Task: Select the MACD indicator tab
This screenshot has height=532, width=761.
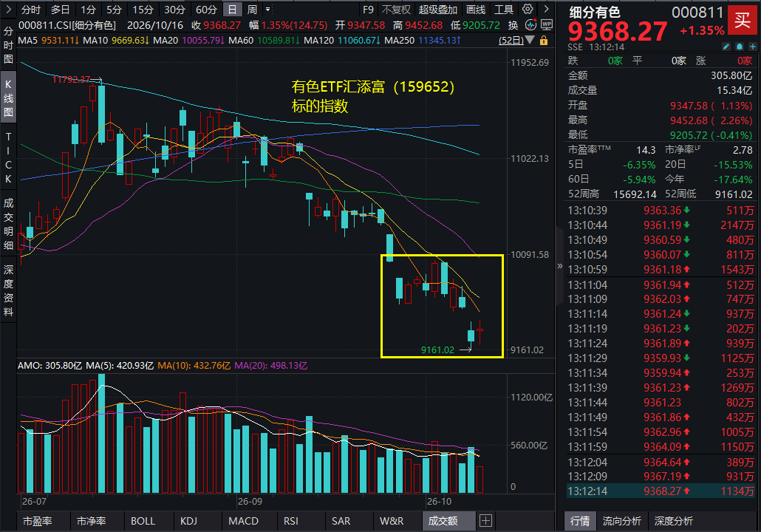Action: pyautogui.click(x=244, y=521)
